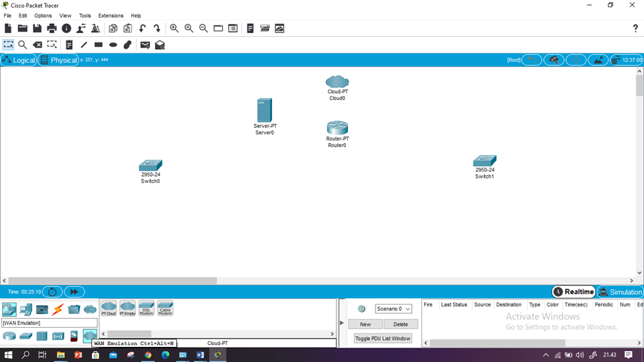The height and width of the screenshot is (362, 644).
Task: Click New scenario button
Action: tap(365, 324)
